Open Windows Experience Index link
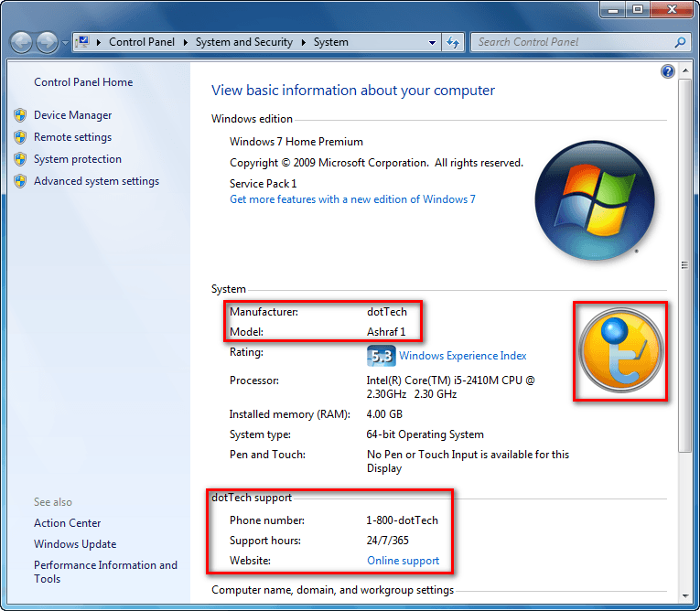The height and width of the screenshot is (611, 700). [462, 356]
